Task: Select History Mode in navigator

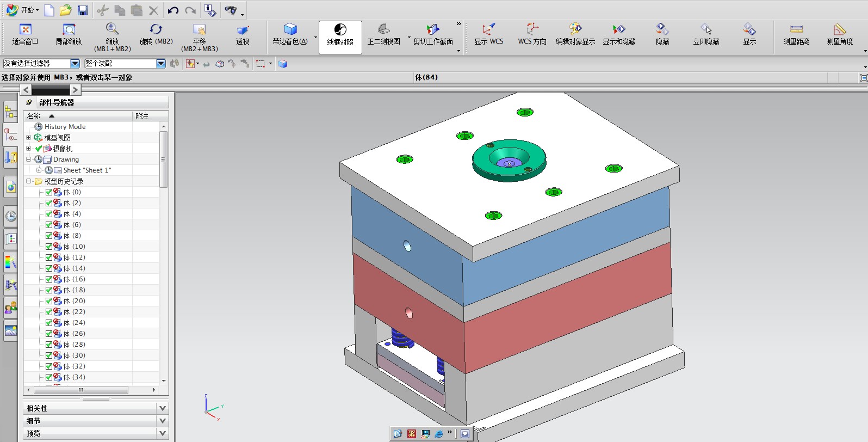Action: pyautogui.click(x=65, y=127)
